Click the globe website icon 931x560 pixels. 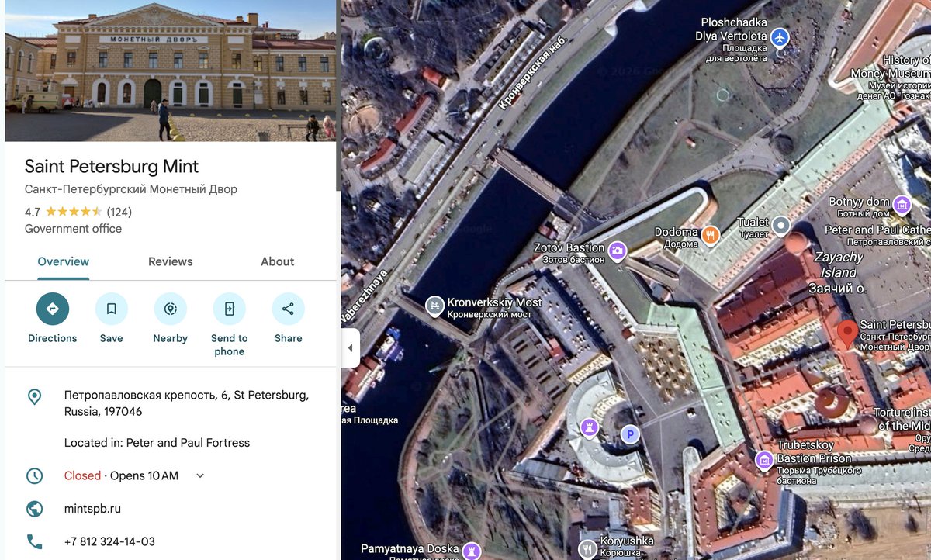point(34,509)
